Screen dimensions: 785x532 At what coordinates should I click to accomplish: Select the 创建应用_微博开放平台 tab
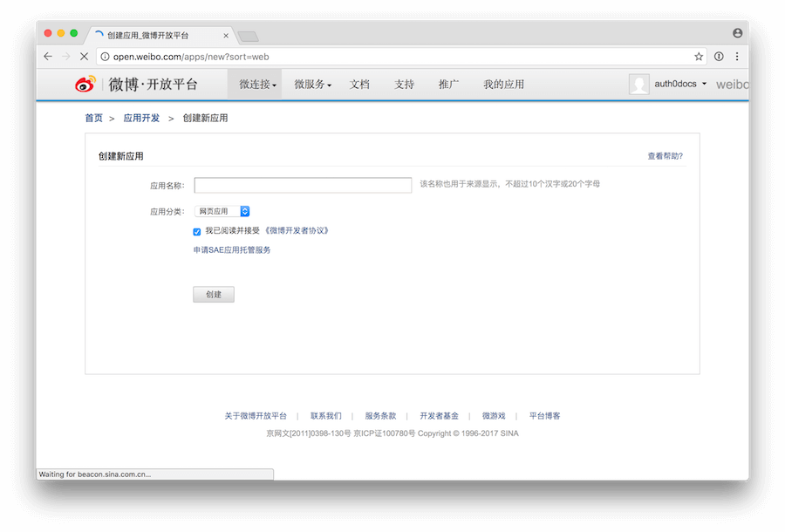[160, 36]
